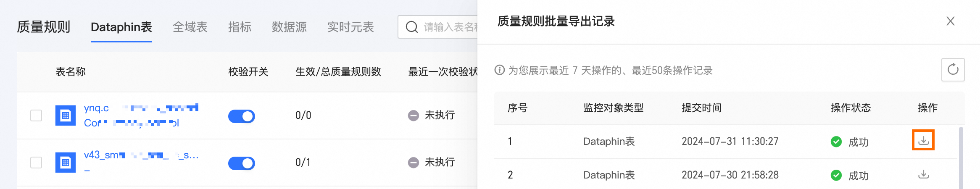The height and width of the screenshot is (189, 980).
Task: Open the 实时元表 tab
Action: [350, 27]
